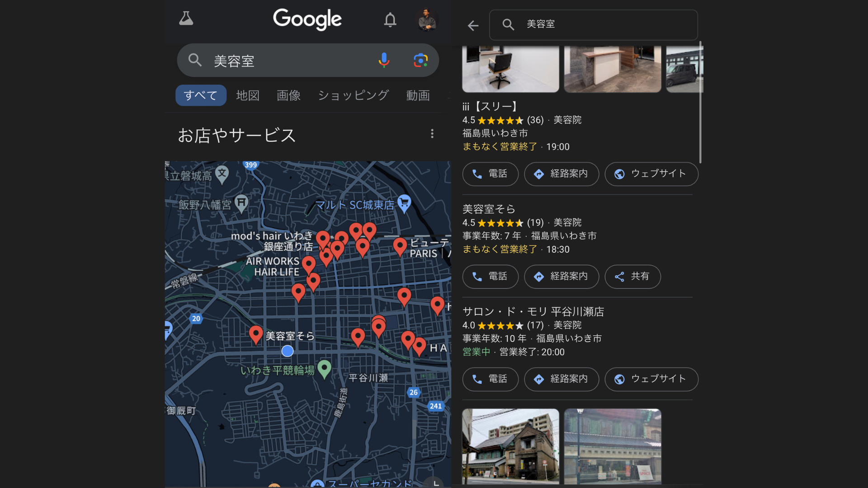Switch to the ショッピング tab
868x488 pixels.
click(353, 95)
